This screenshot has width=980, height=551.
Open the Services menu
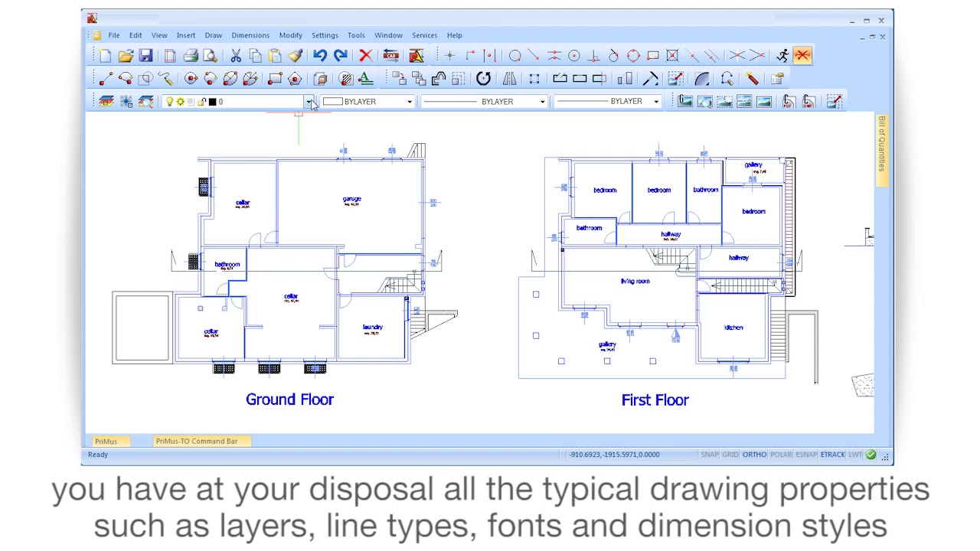click(424, 35)
